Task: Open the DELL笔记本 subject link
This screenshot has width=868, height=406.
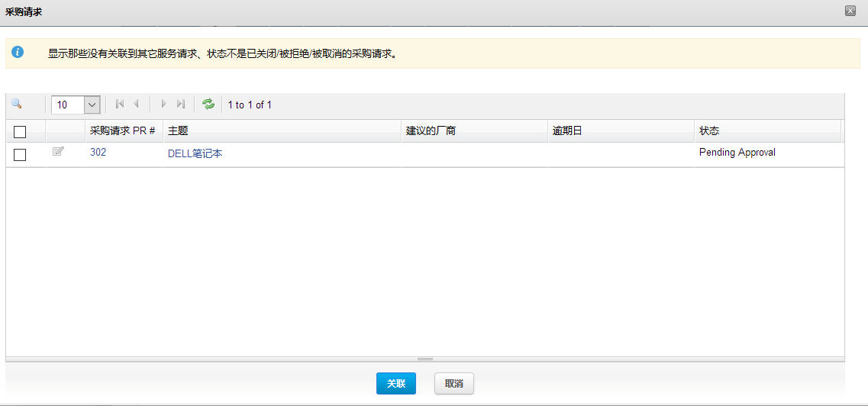Action: click(x=195, y=153)
